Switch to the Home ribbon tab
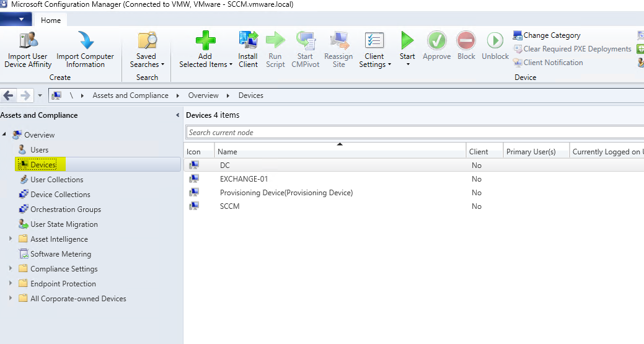This screenshot has width=644, height=344. 51,20
